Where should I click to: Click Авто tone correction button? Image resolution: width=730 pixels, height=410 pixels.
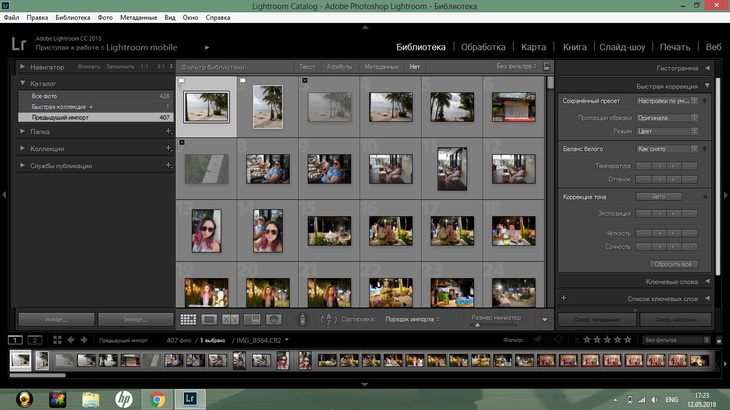click(659, 196)
